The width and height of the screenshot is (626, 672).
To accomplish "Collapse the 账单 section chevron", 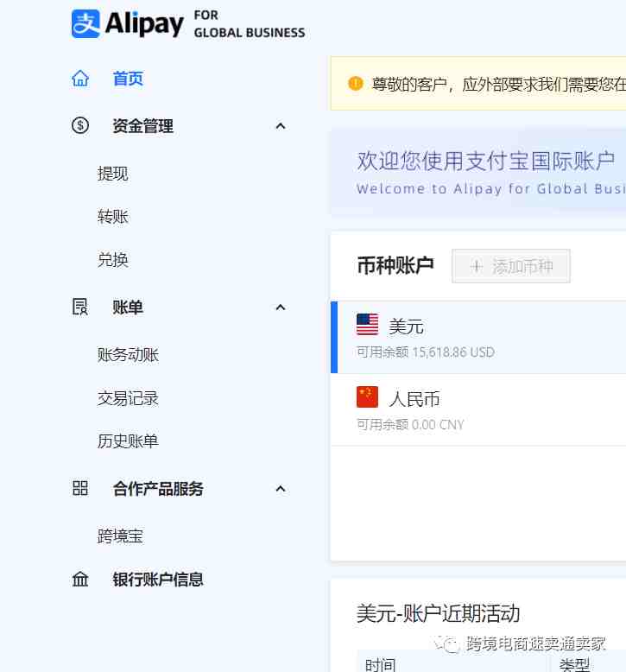I will (281, 307).
